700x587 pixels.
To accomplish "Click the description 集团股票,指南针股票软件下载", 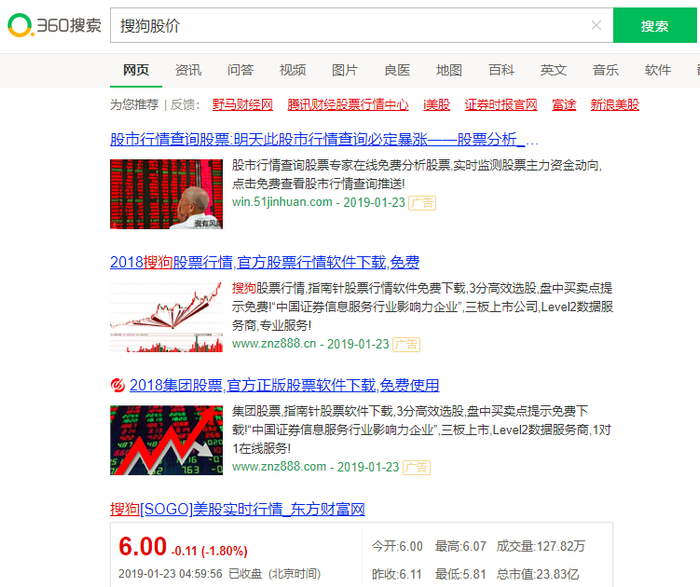I will point(421,429).
